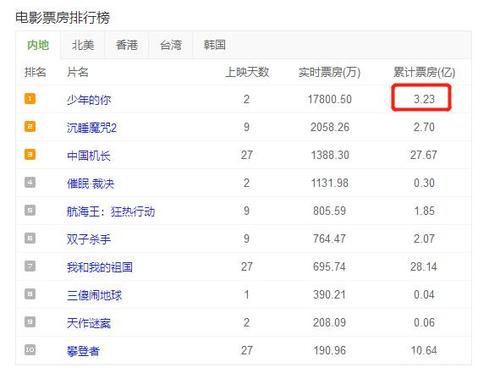Screen dimensions: 500x373
Task: Switch to the 北美 tab
Action: [x=83, y=45]
